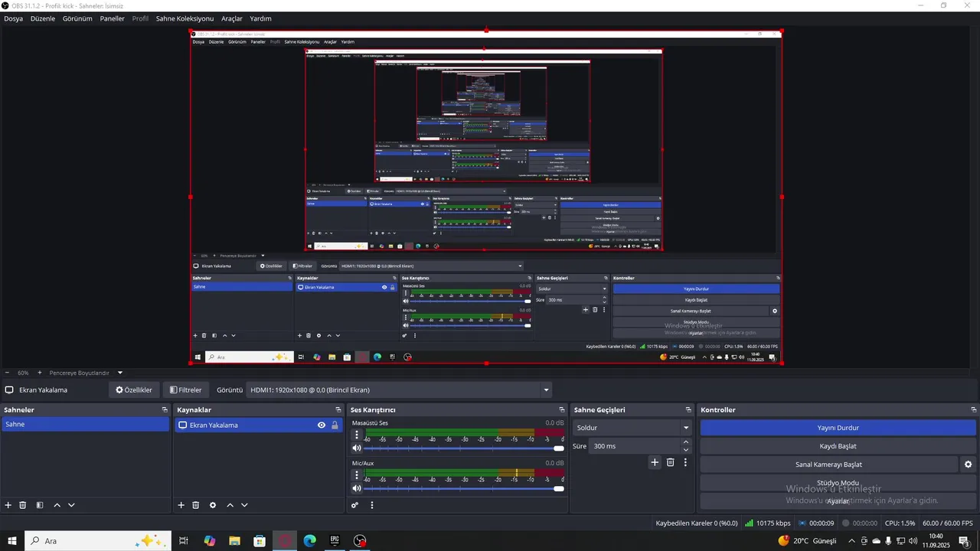The height and width of the screenshot is (551, 980).
Task: Toggle visibility eye of Ekran Yakalama source
Action: tap(322, 425)
